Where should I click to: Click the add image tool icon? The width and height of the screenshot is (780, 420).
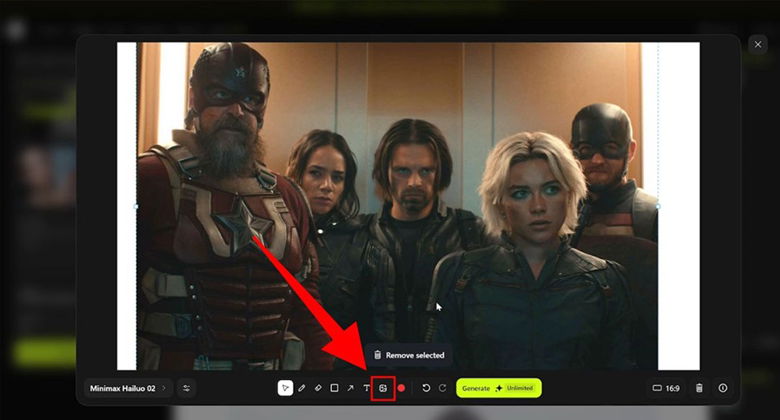coord(383,388)
